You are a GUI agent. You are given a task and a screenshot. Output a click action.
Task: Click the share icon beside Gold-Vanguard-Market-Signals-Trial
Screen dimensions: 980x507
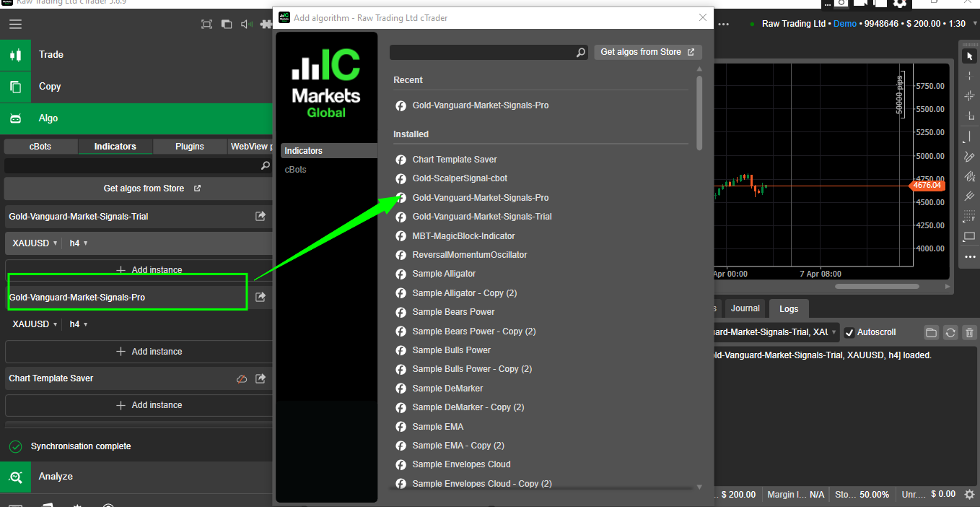[x=261, y=216]
